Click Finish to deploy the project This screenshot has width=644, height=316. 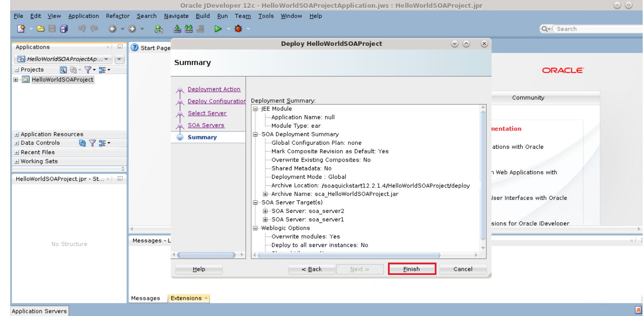(412, 269)
